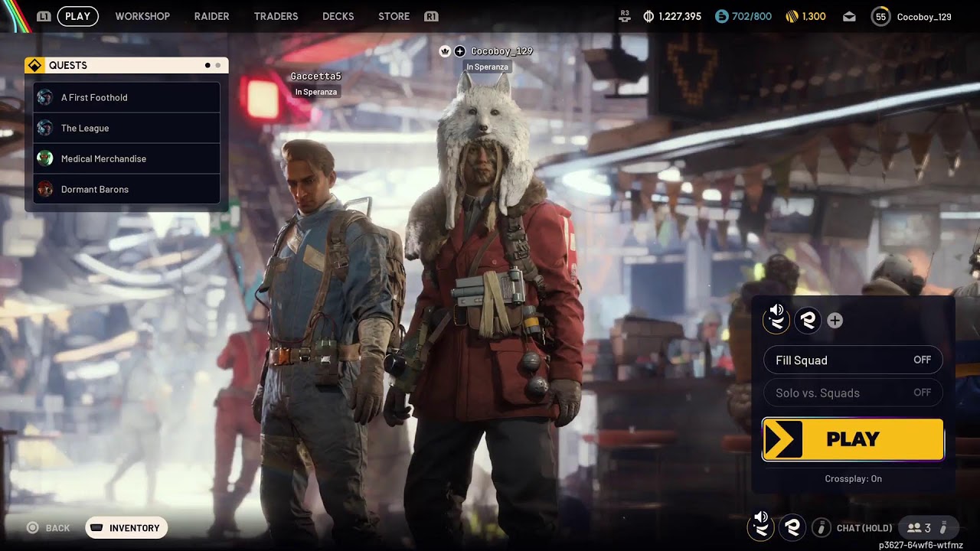
Task: Click the Crossplay: On label
Action: 853,479
